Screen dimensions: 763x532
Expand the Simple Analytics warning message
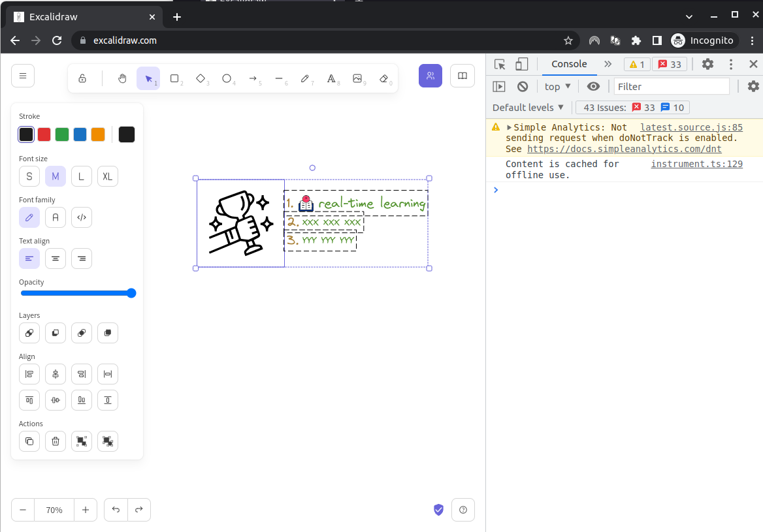click(508, 127)
